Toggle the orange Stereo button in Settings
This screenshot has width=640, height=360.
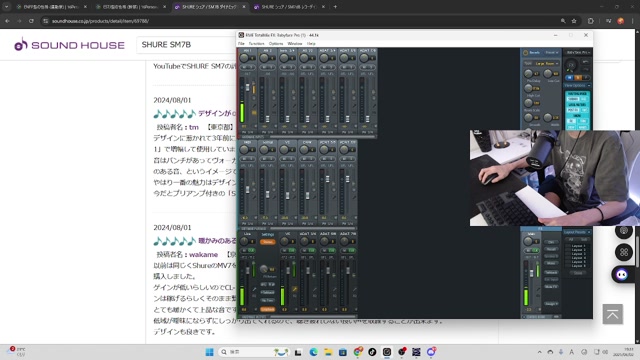(268, 242)
